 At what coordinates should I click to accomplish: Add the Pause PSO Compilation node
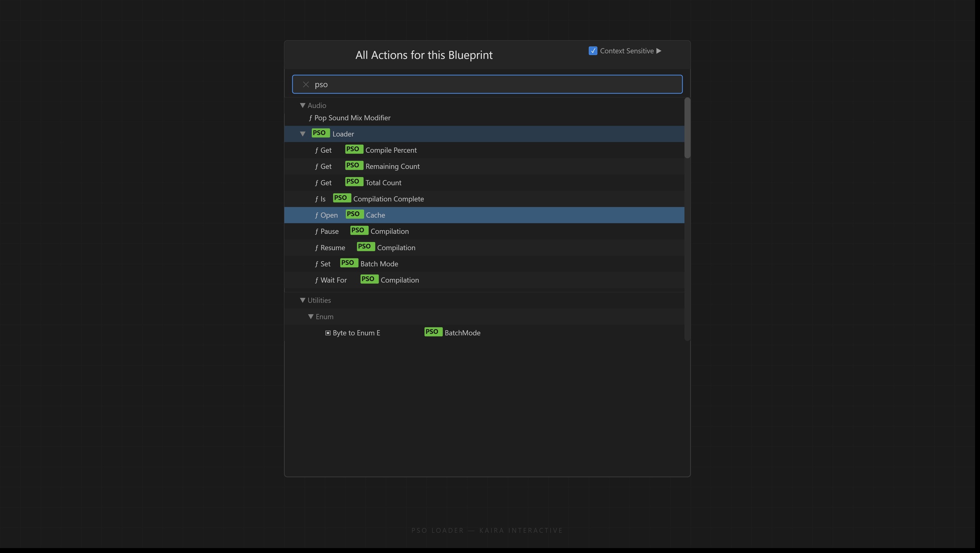pos(484,231)
